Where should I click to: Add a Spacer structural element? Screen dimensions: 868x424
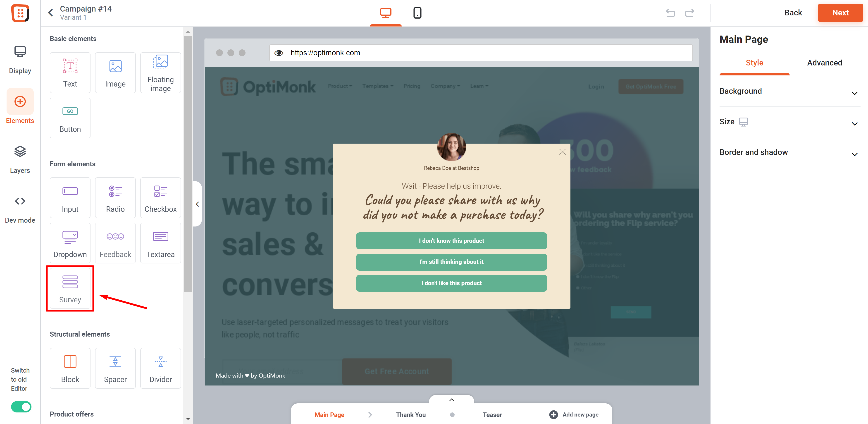[x=115, y=368]
